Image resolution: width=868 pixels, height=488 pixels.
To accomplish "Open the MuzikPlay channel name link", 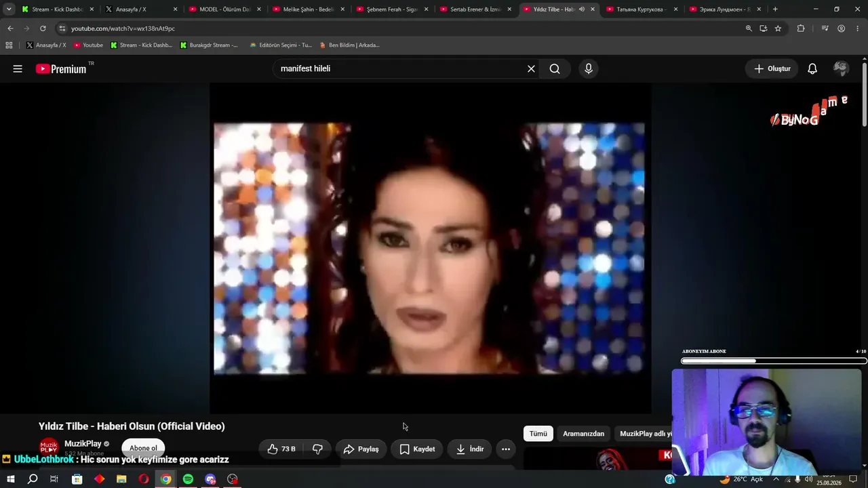I will 83,444.
